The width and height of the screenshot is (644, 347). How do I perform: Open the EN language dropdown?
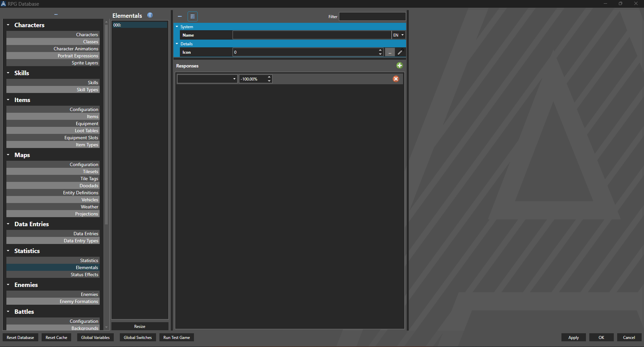point(398,35)
